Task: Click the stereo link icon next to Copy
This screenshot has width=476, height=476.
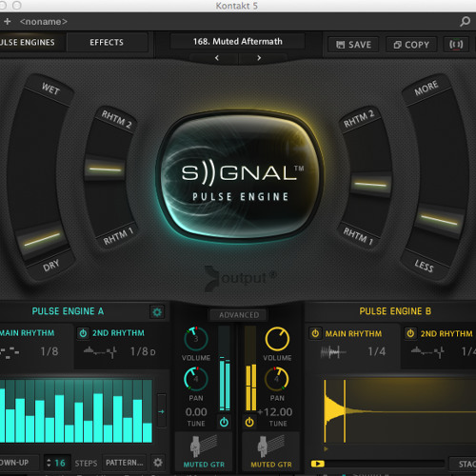Action: click(x=456, y=45)
